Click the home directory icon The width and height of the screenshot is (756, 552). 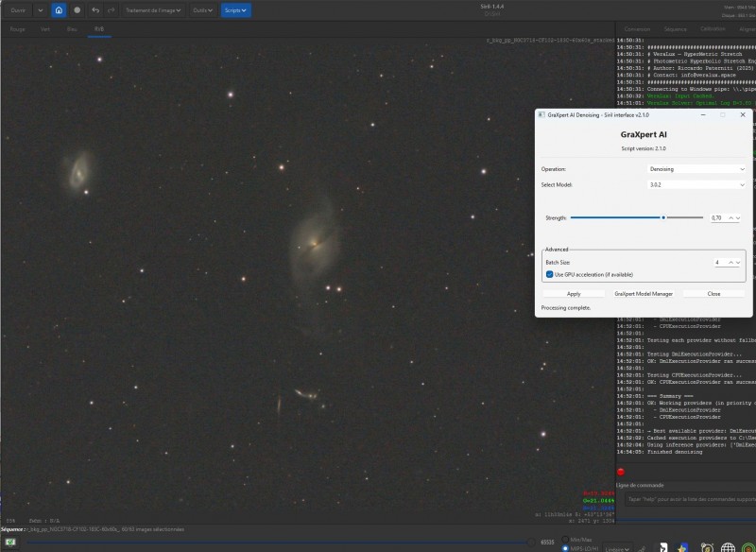[59, 10]
